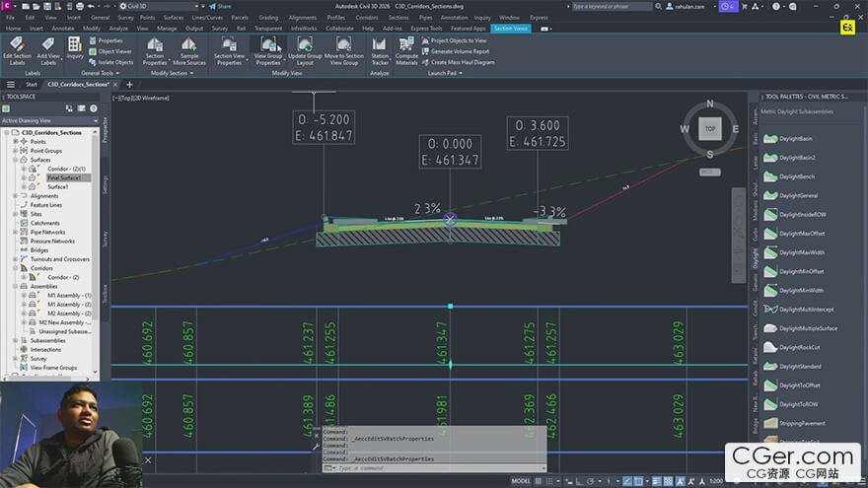Toggle lineweight display in status bar

click(657, 481)
